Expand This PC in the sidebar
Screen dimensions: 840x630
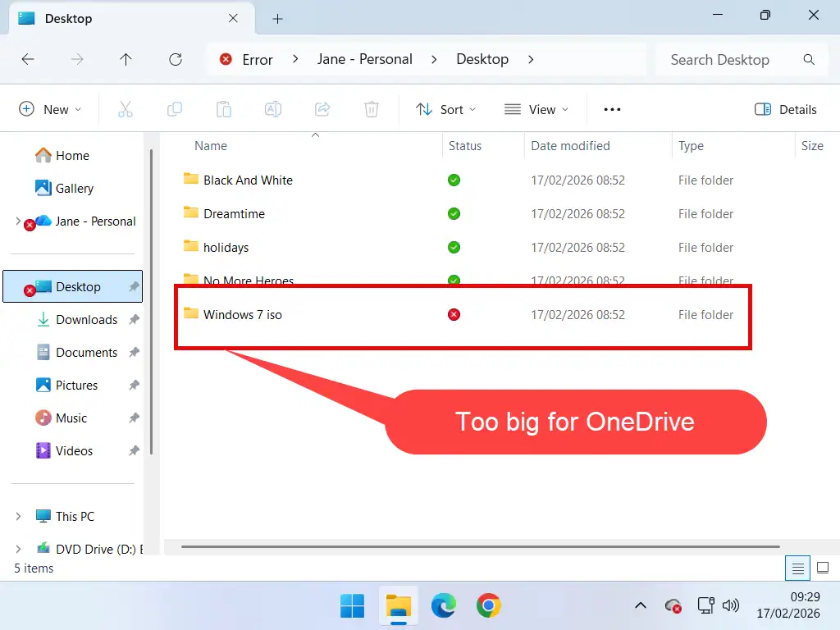coord(18,516)
